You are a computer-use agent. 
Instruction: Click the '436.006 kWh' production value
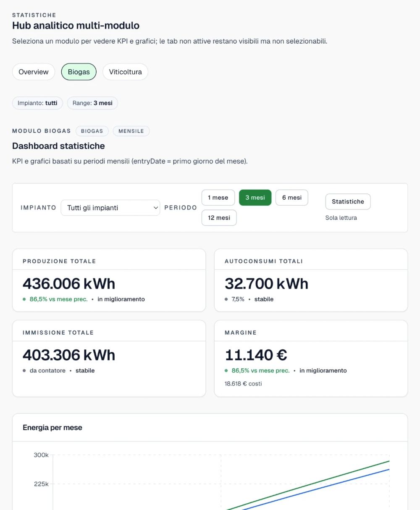(69, 284)
